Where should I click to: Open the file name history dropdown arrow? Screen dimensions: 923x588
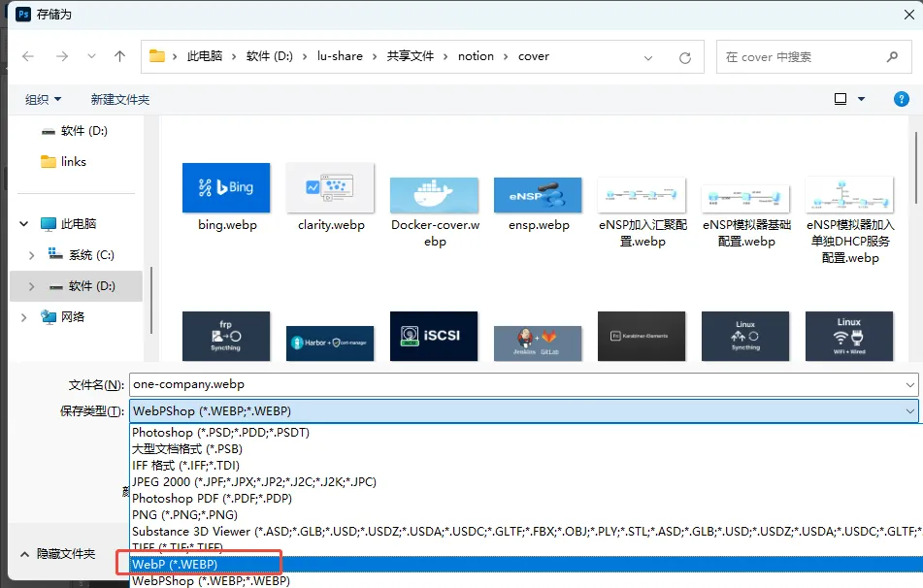(x=910, y=385)
